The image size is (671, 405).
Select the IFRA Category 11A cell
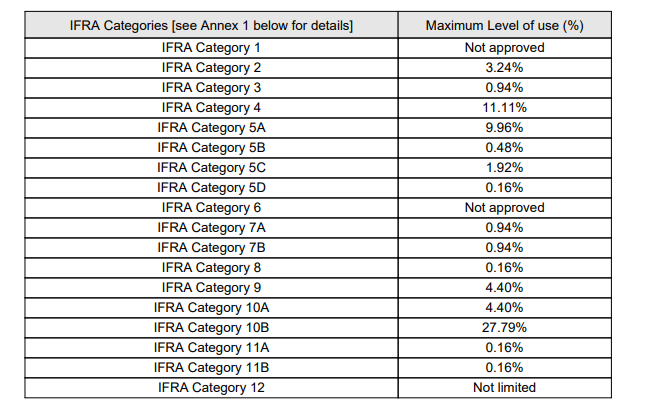[210, 348]
